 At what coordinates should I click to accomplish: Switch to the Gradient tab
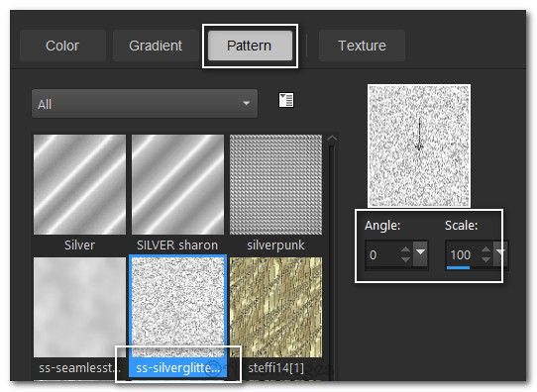click(156, 46)
